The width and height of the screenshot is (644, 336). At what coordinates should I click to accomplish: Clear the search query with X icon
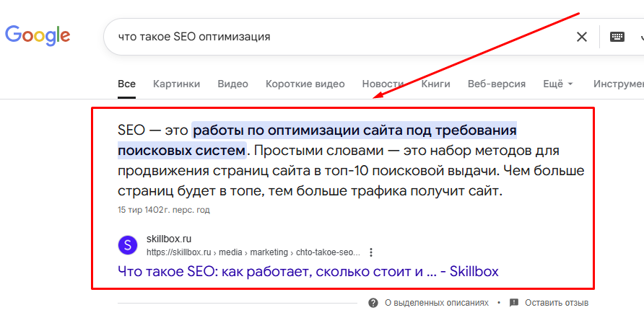point(582,37)
